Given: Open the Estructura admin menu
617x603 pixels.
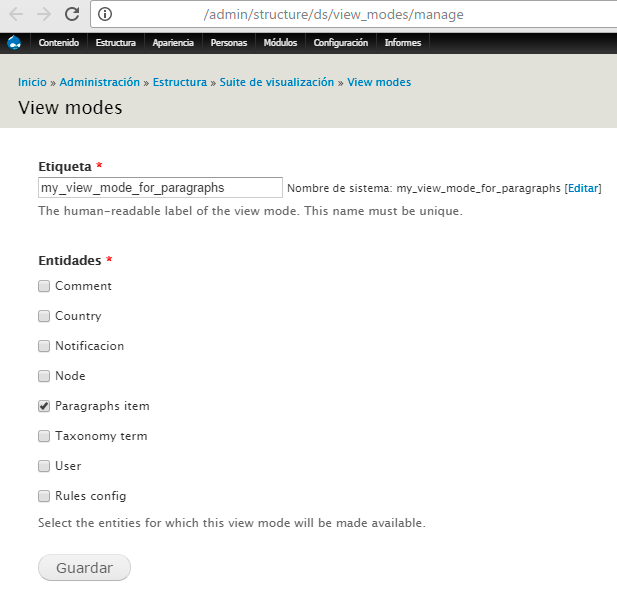Looking at the screenshot, I should pos(116,43).
